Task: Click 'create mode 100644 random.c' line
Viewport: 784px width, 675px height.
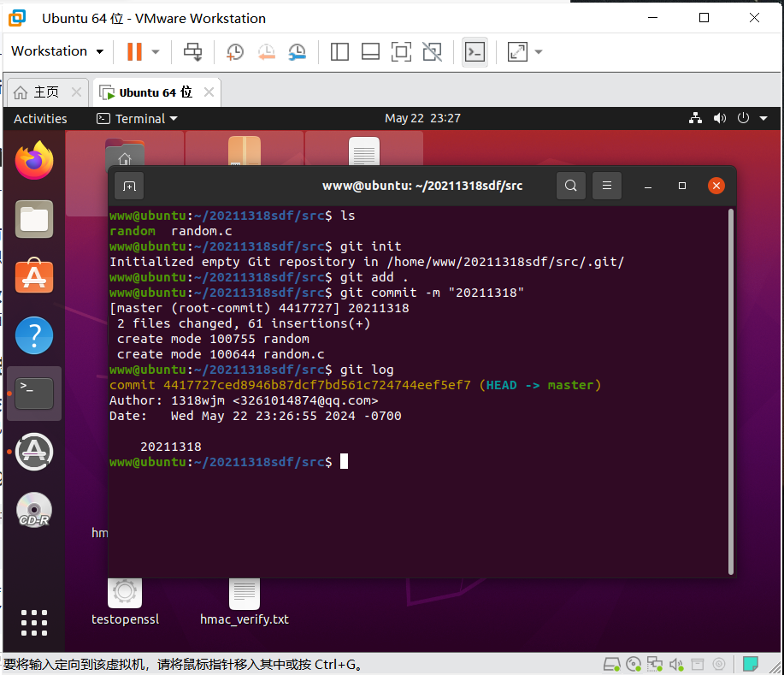Action: pos(221,354)
